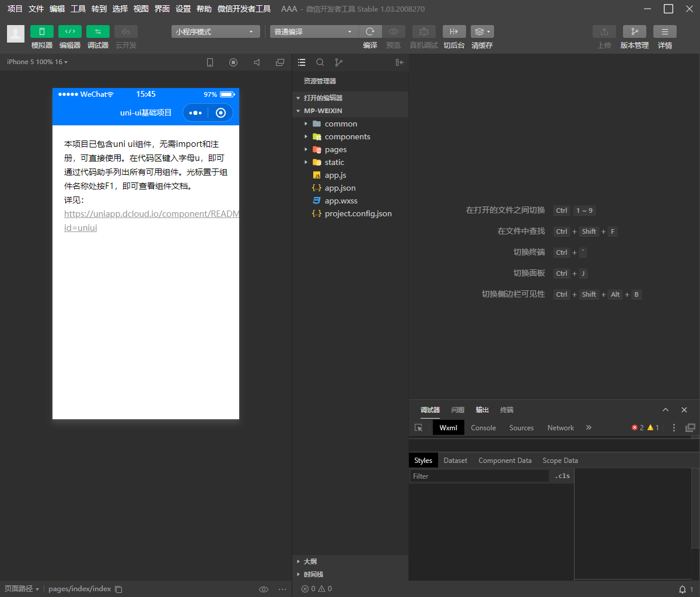Image resolution: width=700 pixels, height=597 pixels.
Task: Click the 编译 refresh compile icon
Action: tap(370, 31)
